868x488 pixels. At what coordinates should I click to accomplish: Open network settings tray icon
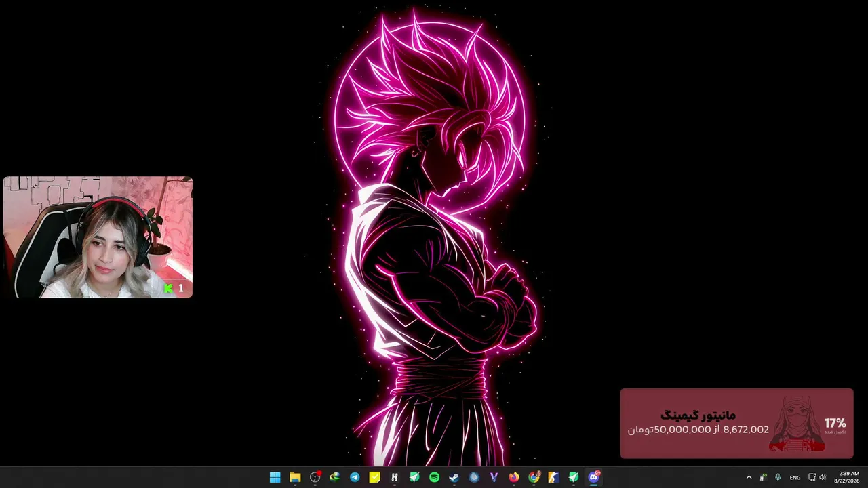point(812,477)
